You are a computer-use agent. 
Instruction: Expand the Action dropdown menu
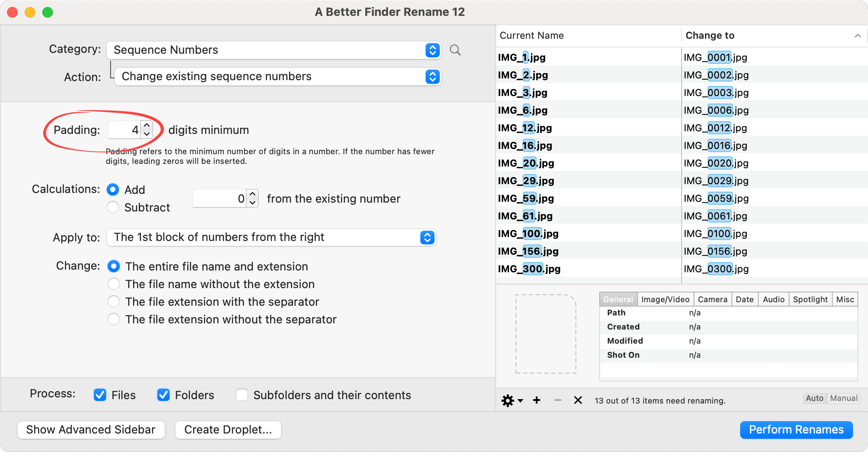(x=278, y=77)
